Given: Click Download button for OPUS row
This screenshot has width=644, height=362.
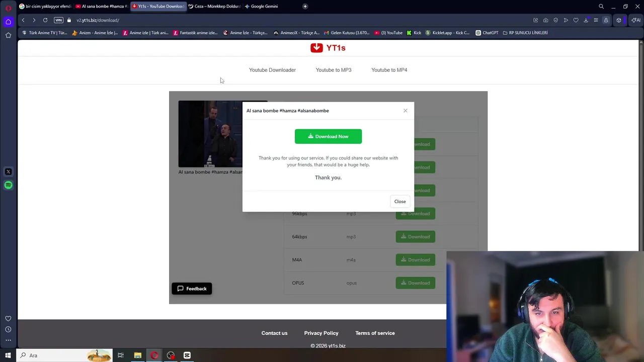Looking at the screenshot, I should pos(416,283).
